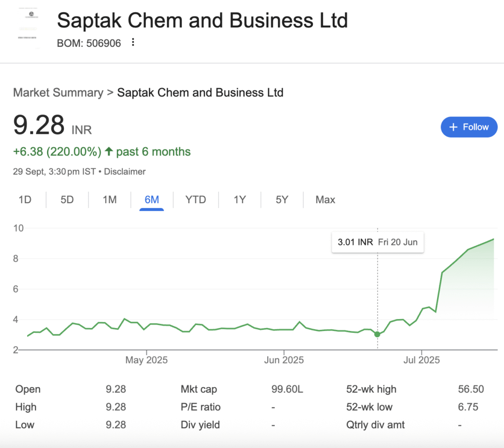This screenshot has height=448, width=504.
Task: Click the 52-wk high value 56.50
Action: click(x=471, y=389)
